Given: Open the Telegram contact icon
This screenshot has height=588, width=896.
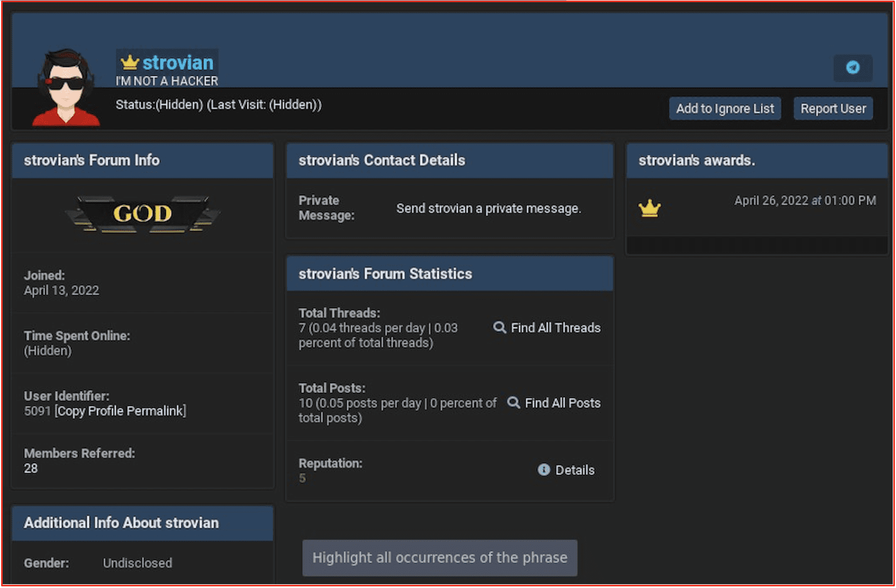Looking at the screenshot, I should point(853,68).
